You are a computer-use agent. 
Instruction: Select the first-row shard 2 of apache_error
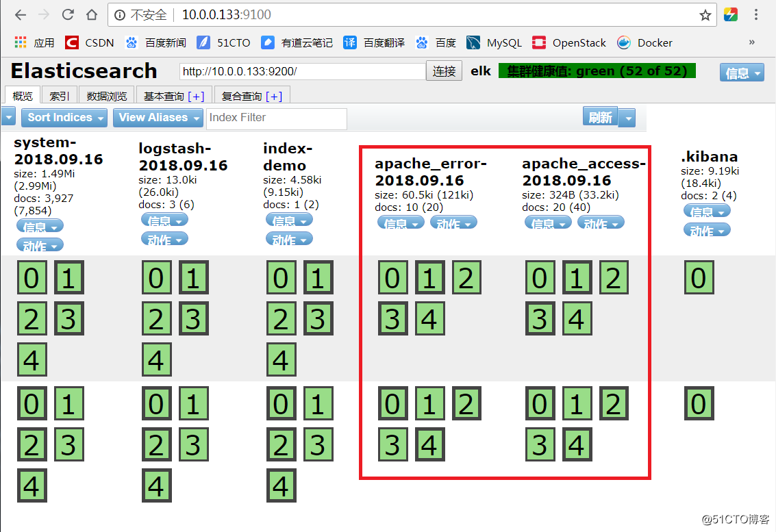coord(466,277)
